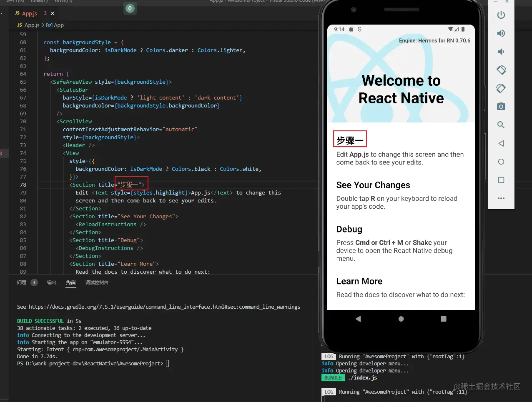Rotate the emulator left
532x402 pixels.
501,70
